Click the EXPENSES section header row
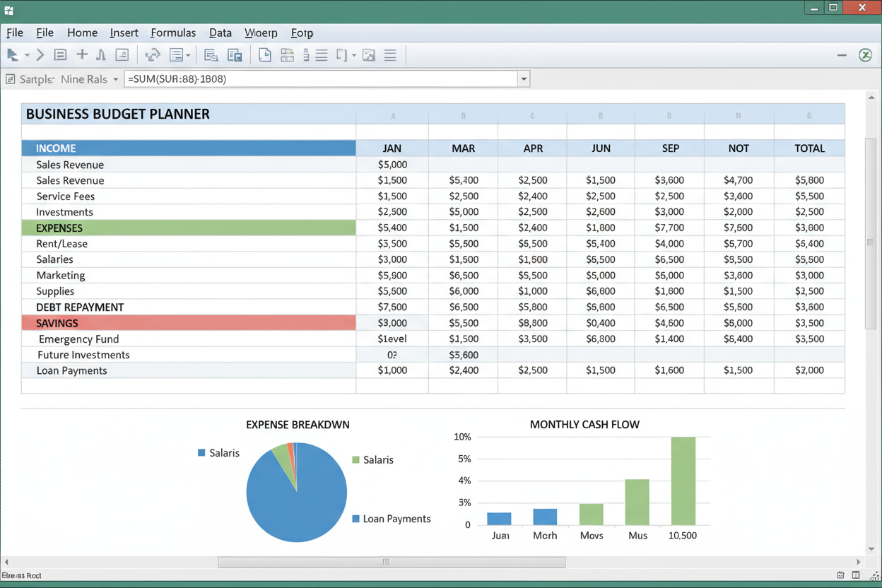 pyautogui.click(x=59, y=228)
